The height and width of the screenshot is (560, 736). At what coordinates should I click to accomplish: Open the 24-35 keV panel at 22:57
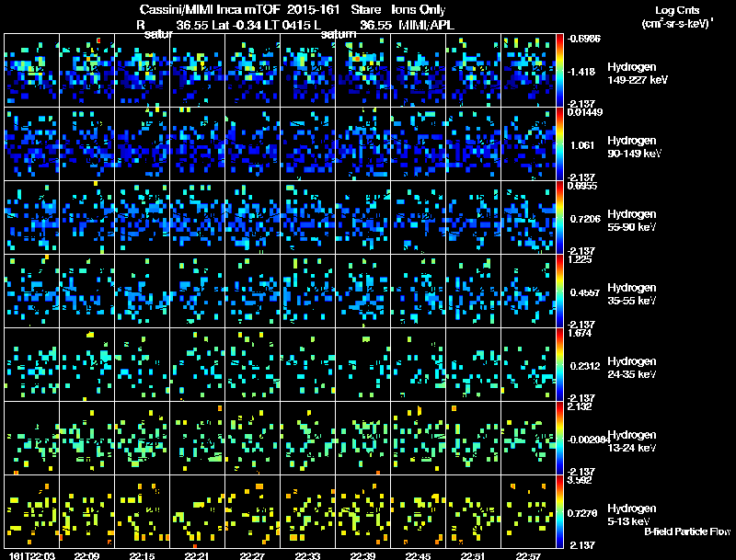point(528,365)
